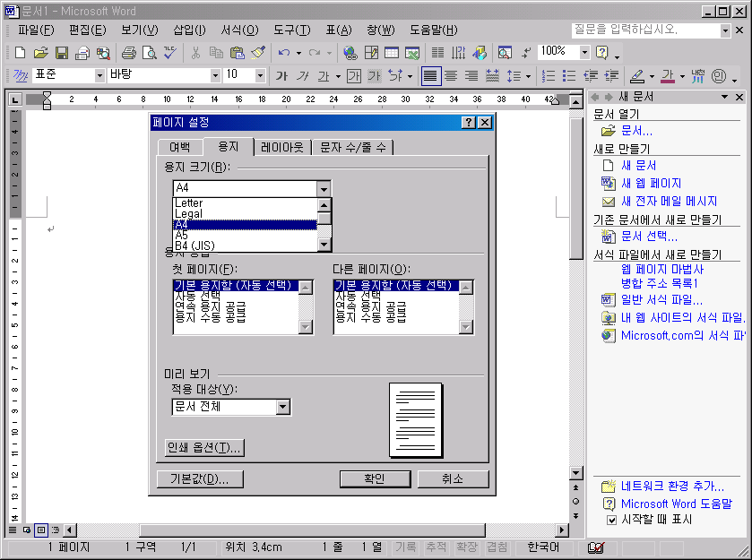The image size is (752, 560).
Task: Click the Open folder toolbar icon
Action: point(40,52)
